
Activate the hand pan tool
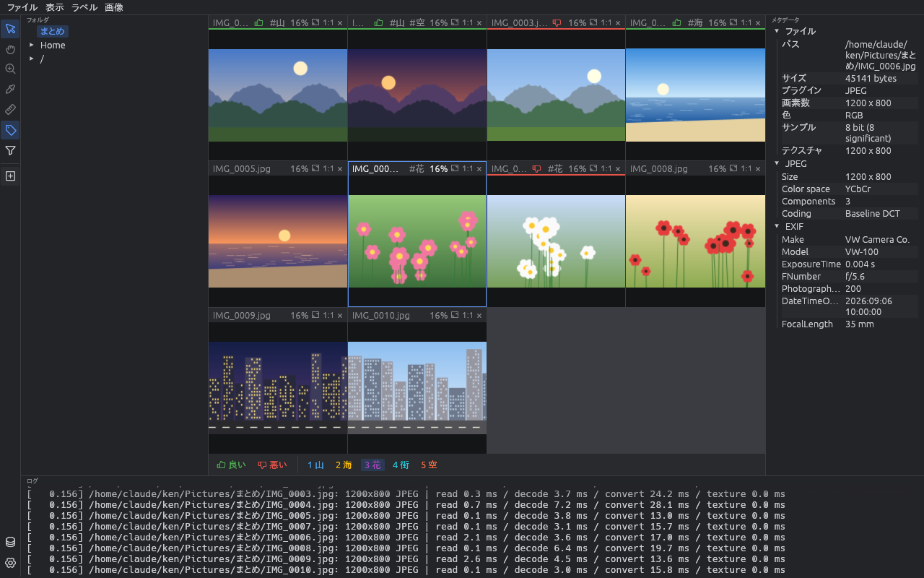10,49
